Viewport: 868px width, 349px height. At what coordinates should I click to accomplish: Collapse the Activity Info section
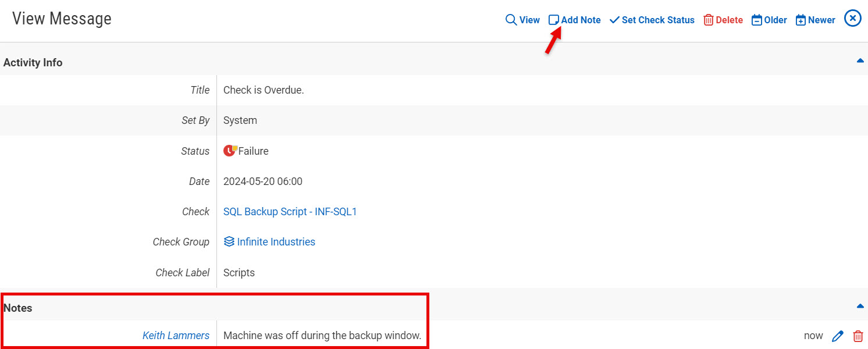(x=860, y=60)
